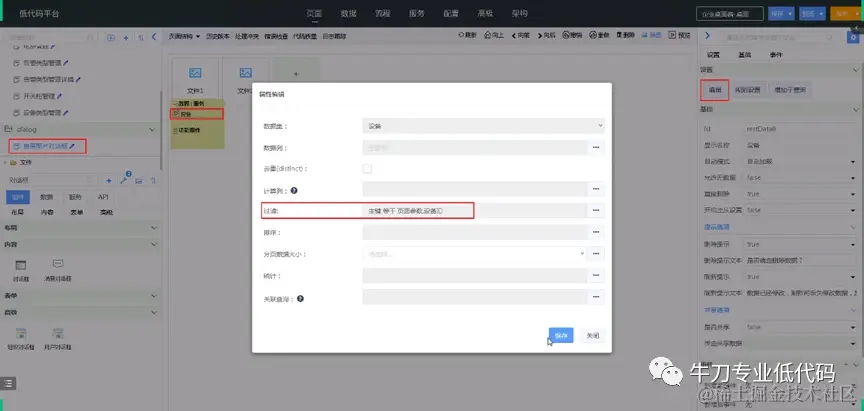This screenshot has height=411, width=864.
Task: Click the plus icon beside component search
Action: [x=109, y=181]
